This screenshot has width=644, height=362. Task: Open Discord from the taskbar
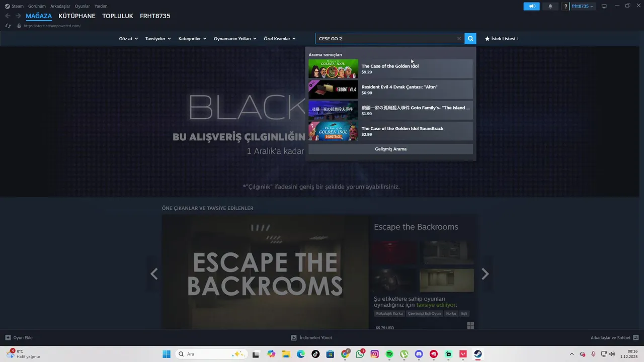[419, 354]
